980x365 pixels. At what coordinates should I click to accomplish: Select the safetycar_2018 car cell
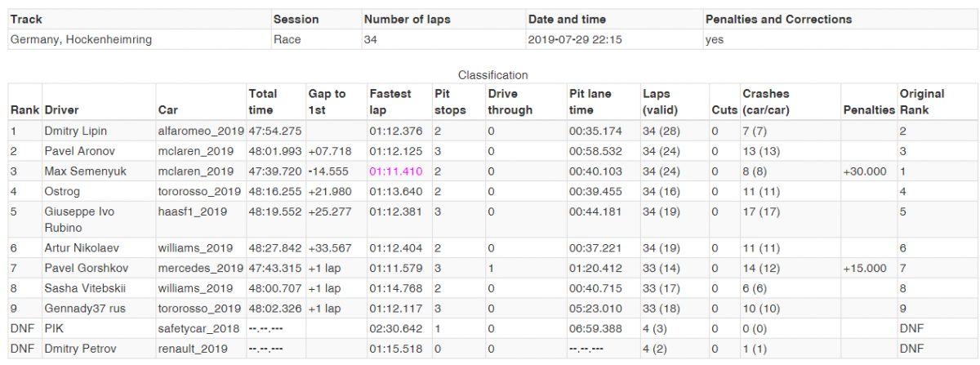pos(199,328)
